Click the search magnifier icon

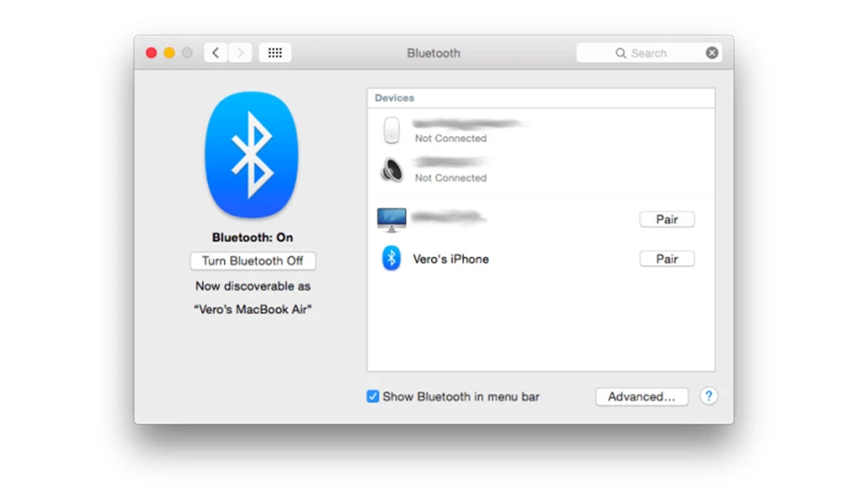pos(620,53)
